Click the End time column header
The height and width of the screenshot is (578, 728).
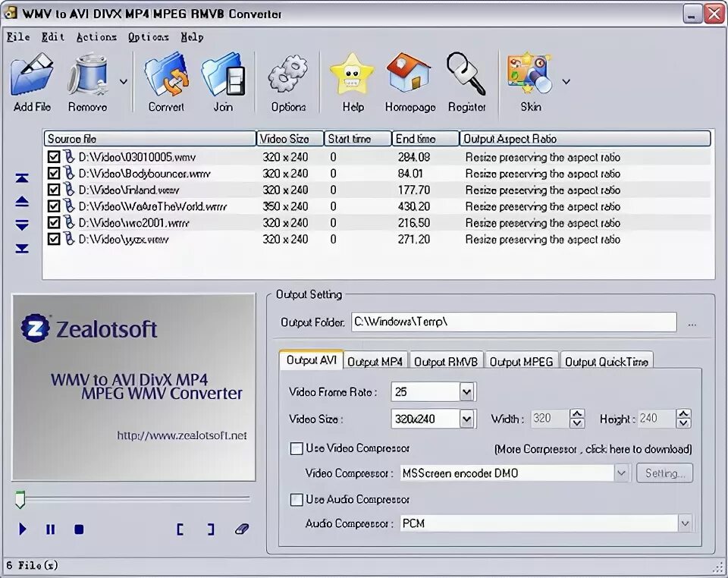pyautogui.click(x=425, y=139)
